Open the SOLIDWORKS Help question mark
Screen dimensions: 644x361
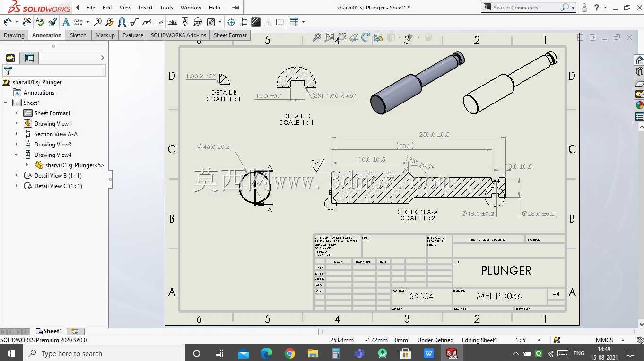tap(597, 8)
